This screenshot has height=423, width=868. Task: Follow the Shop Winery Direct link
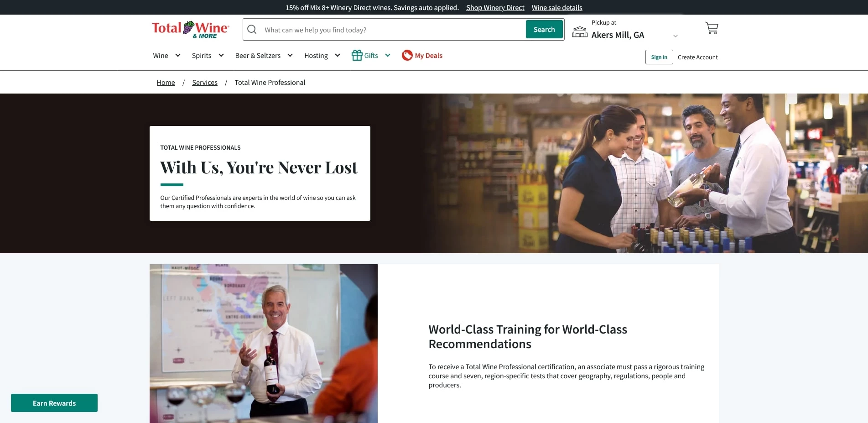click(495, 8)
